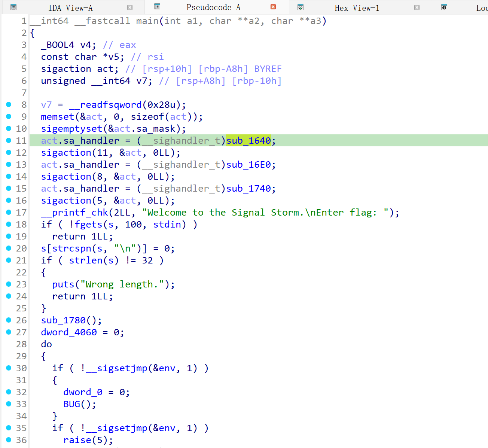Click the sub_1780 function call
This screenshot has width=488, height=448.
[63, 320]
